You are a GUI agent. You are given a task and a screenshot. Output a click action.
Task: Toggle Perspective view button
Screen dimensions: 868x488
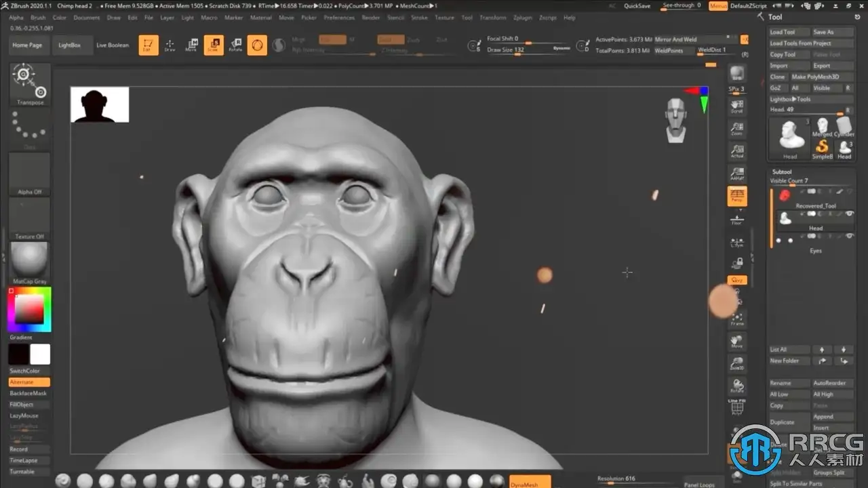[737, 197]
